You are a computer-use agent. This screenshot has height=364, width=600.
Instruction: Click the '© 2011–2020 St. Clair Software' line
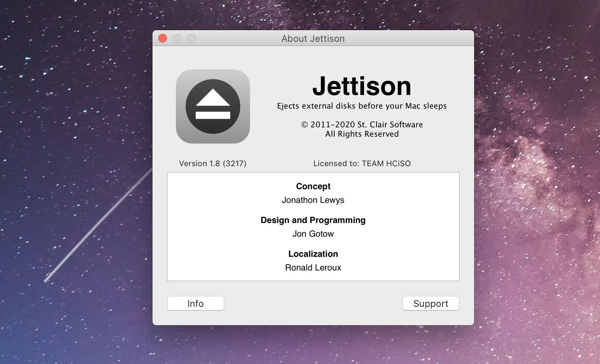click(362, 124)
